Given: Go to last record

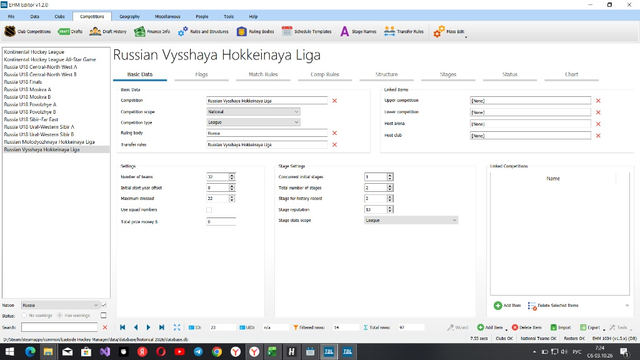Looking at the screenshot, I should click(162, 327).
